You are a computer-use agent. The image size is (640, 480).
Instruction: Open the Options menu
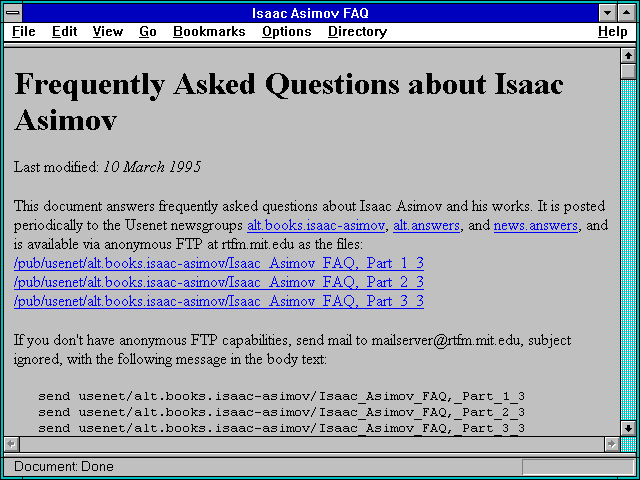287,32
